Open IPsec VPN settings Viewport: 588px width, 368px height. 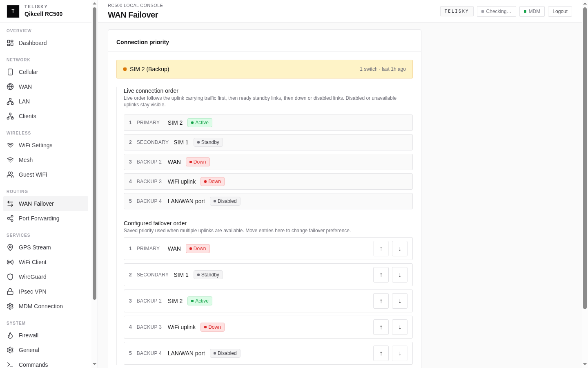[46, 292]
